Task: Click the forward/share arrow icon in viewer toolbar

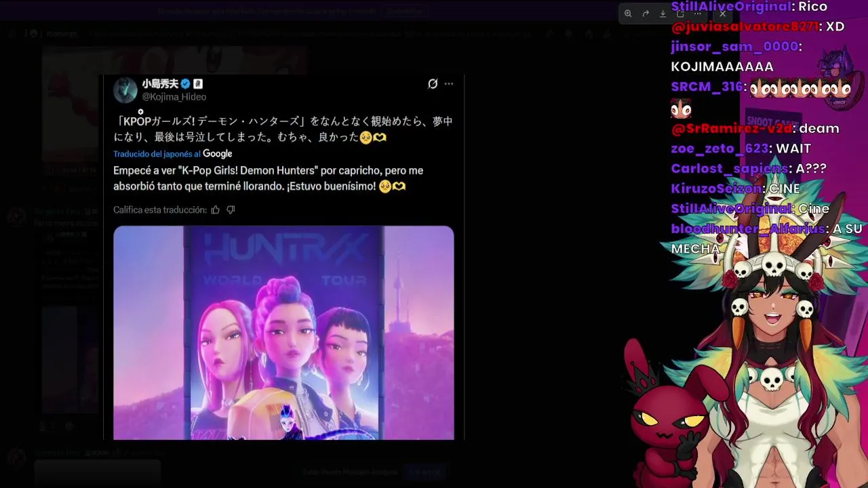Action: (x=646, y=14)
